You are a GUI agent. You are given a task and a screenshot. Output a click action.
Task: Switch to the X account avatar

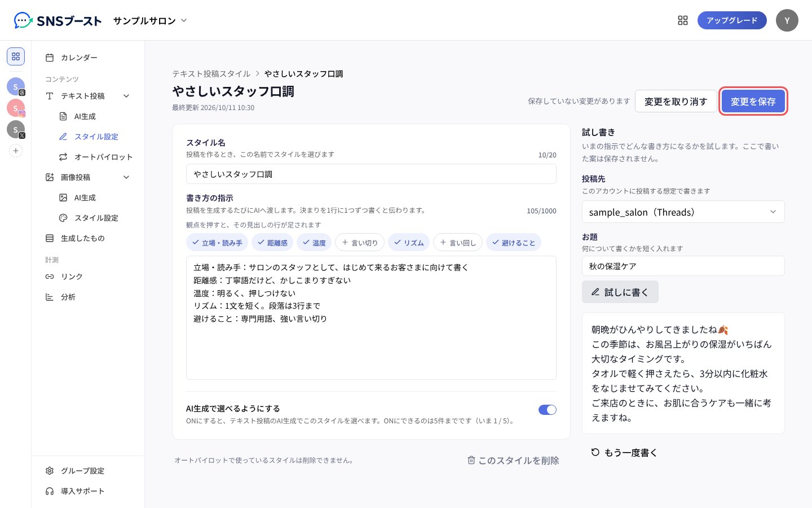[x=16, y=129]
